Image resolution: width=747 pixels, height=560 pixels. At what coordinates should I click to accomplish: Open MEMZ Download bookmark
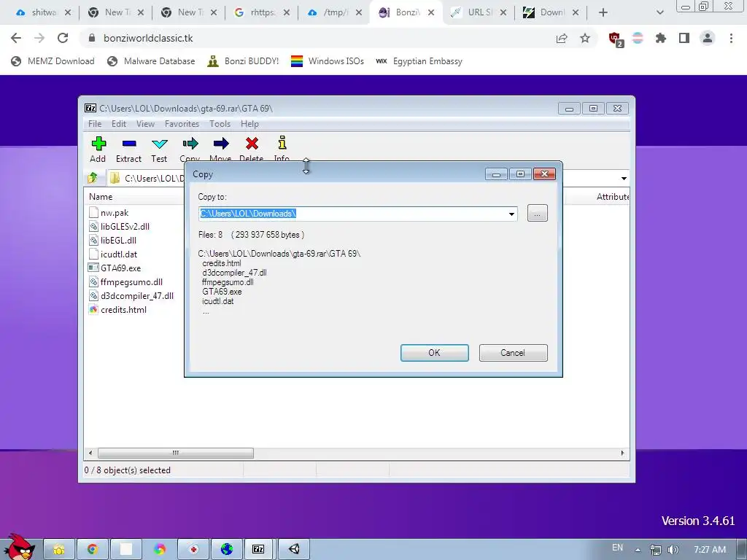coord(53,61)
